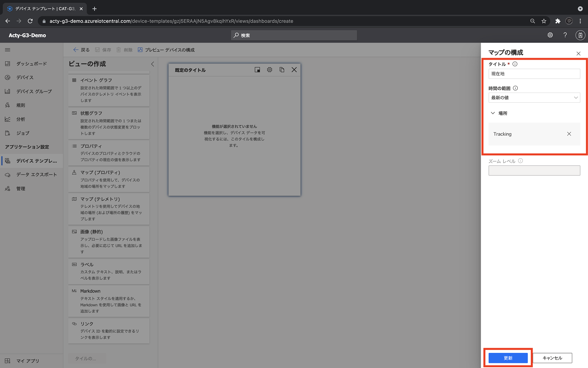Delete the 既定のタイトル tile
Image resolution: width=588 pixels, height=368 pixels.
click(294, 70)
